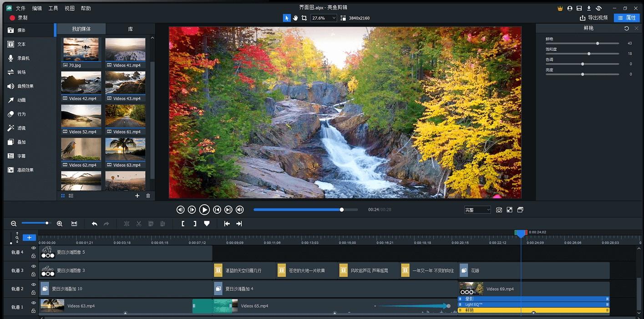Undo the last edit in timeline toolbar

coord(94,224)
